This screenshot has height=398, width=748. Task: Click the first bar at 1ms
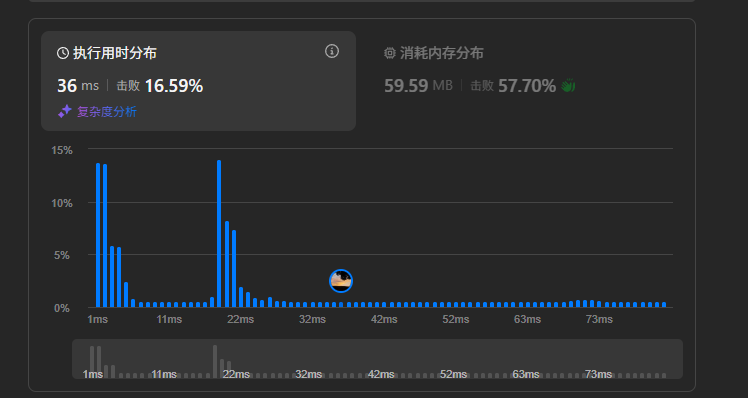tap(98, 235)
